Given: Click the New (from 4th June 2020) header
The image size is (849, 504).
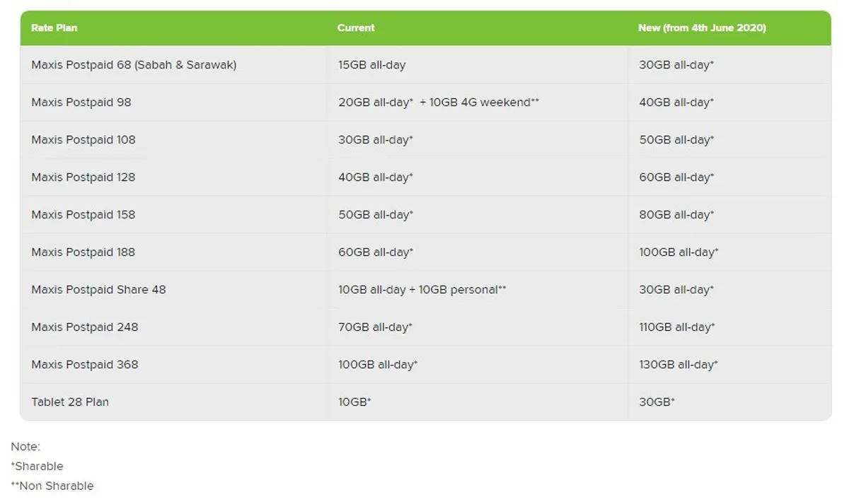Looking at the screenshot, I should point(702,28).
